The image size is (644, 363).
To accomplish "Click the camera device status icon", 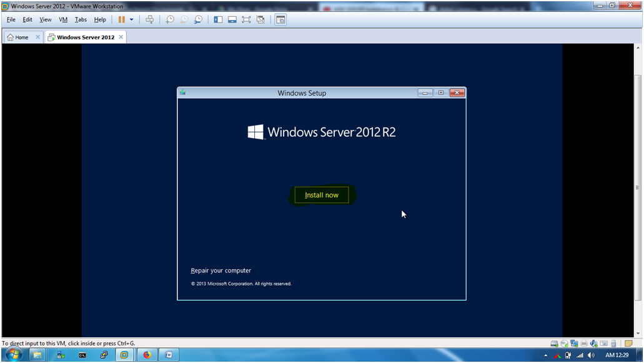I will click(x=604, y=343).
